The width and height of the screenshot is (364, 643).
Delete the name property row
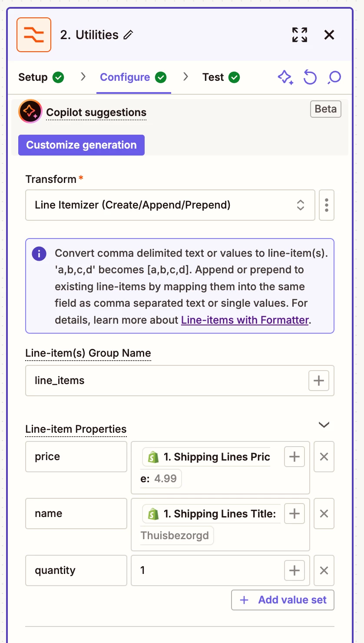click(x=324, y=514)
